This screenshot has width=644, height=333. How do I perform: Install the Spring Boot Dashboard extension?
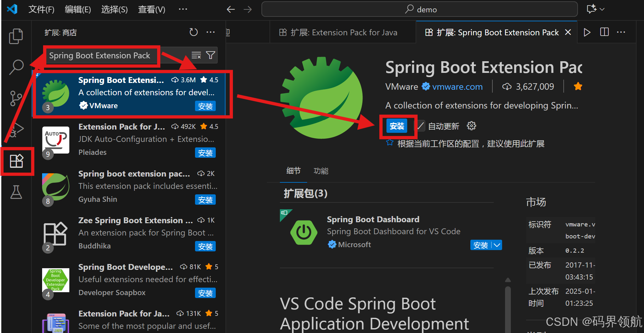[x=480, y=245]
